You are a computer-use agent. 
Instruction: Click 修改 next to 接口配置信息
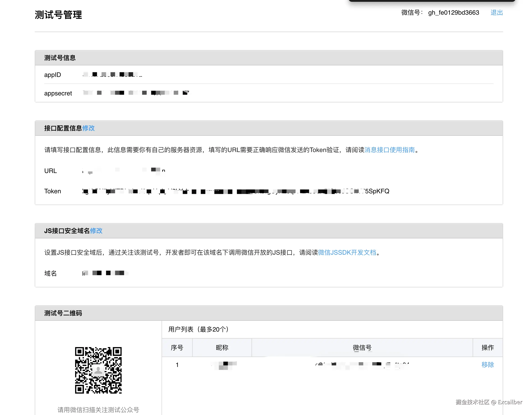pos(88,128)
